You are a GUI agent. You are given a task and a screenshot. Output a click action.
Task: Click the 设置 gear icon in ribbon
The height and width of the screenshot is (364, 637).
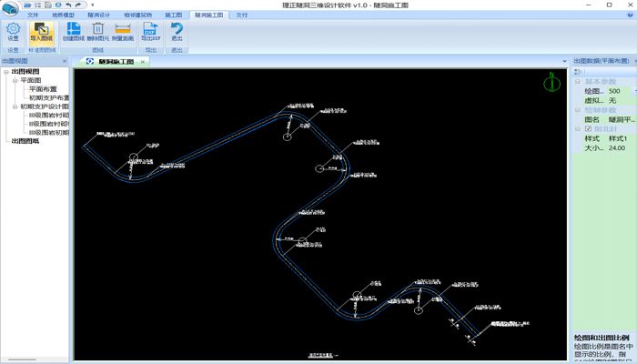13,32
